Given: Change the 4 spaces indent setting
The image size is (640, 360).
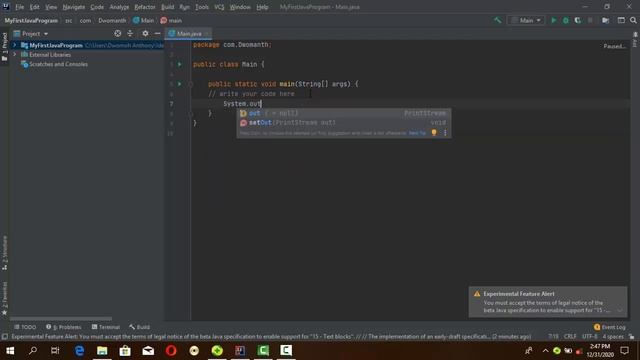Looking at the screenshot, I should (613, 337).
